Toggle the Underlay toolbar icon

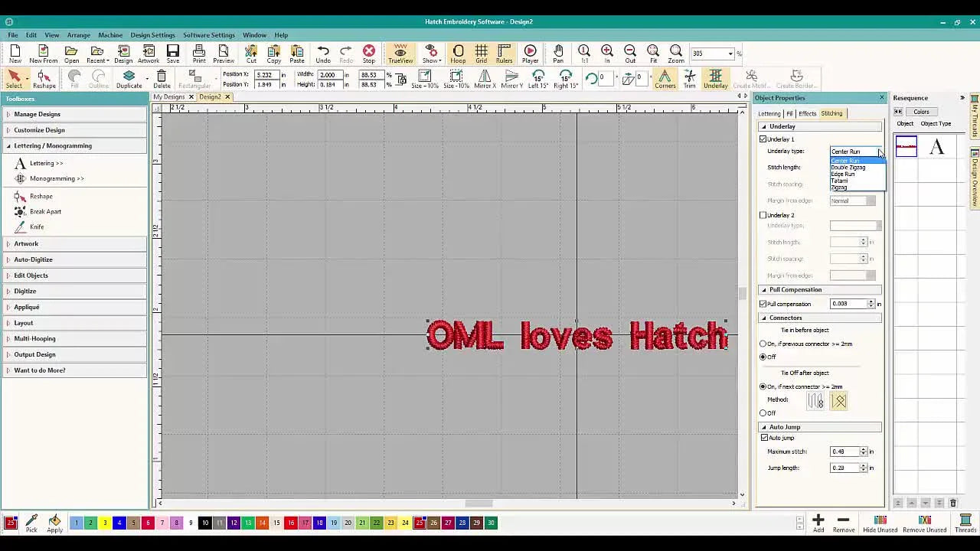coord(715,79)
